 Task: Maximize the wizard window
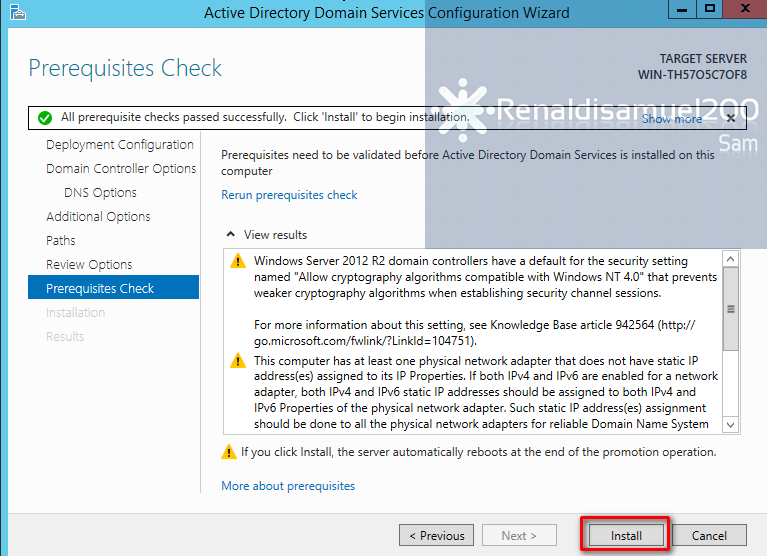(x=710, y=9)
